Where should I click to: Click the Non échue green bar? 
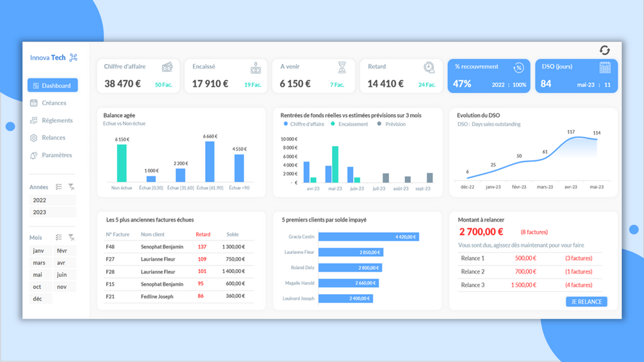[122, 163]
